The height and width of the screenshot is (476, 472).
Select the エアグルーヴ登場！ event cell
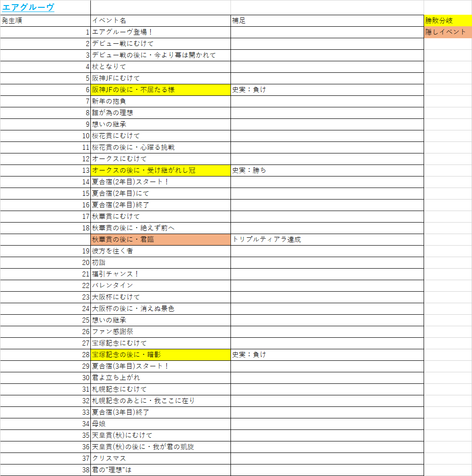coord(160,32)
